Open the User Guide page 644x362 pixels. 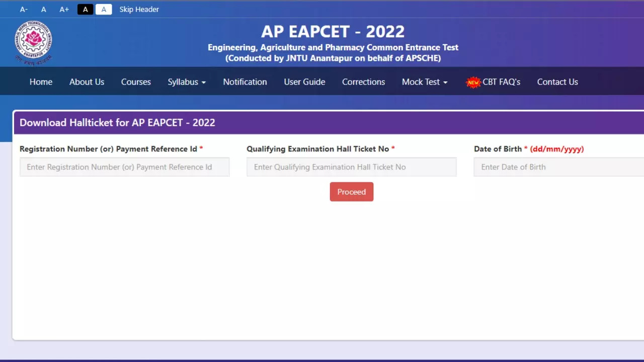[304, 82]
